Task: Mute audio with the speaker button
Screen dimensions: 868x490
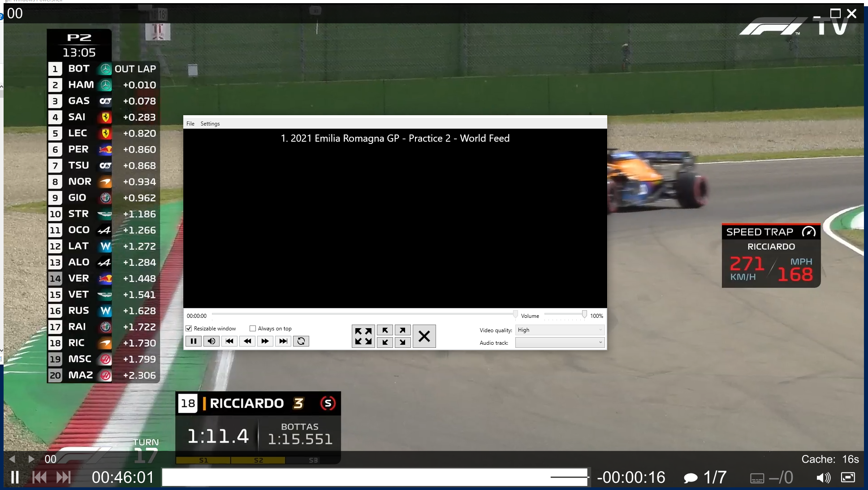Action: 212,341
